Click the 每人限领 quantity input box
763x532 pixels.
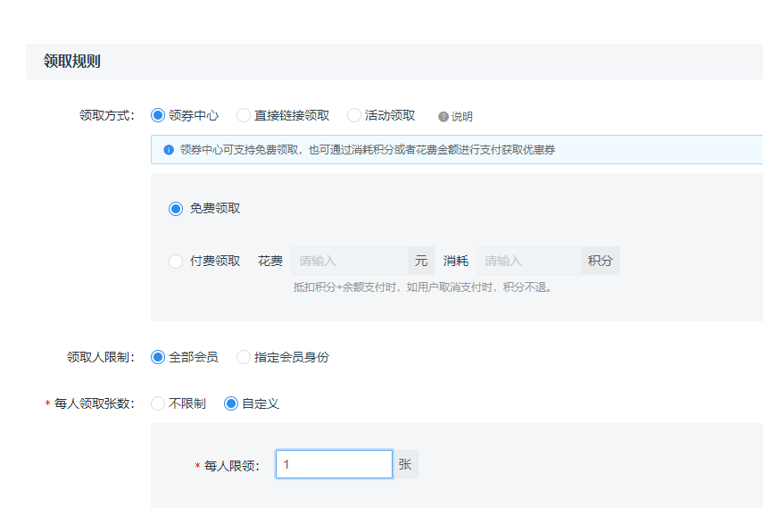click(335, 464)
